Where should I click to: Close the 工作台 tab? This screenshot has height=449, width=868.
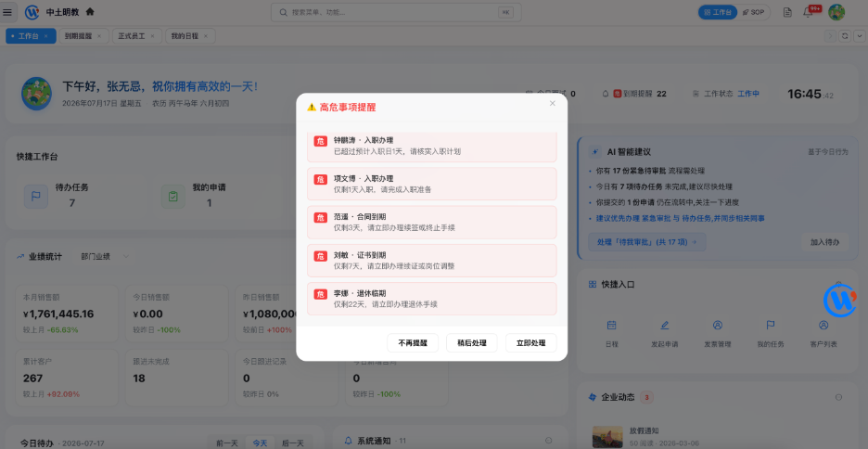[46, 36]
